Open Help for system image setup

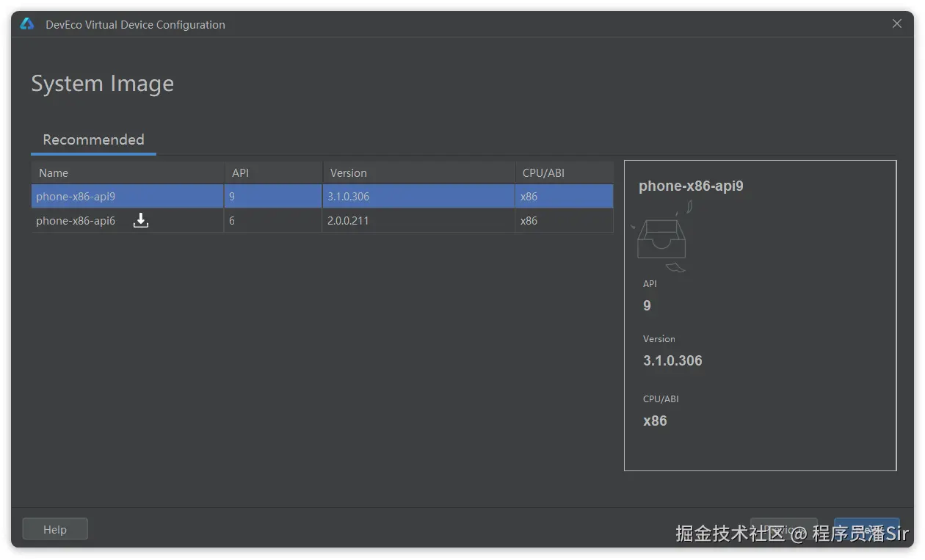tap(55, 529)
